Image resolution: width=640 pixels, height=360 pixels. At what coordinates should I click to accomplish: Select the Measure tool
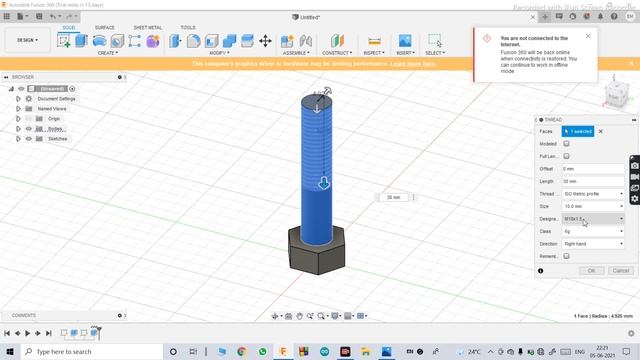pyautogui.click(x=374, y=41)
